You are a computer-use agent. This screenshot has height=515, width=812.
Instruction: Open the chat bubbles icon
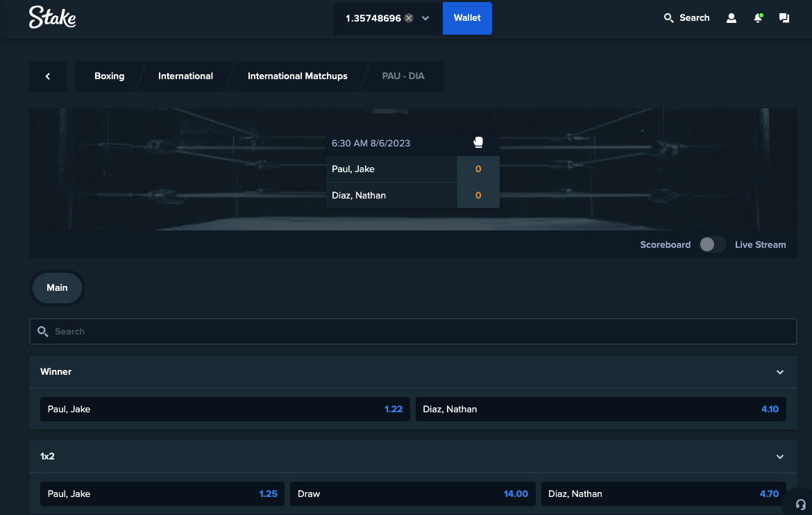click(x=784, y=18)
